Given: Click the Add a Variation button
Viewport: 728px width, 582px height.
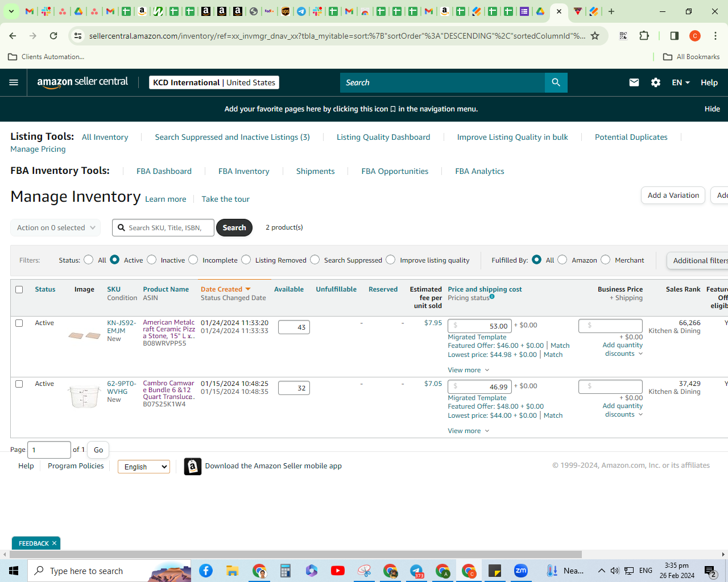Looking at the screenshot, I should tap(673, 195).
